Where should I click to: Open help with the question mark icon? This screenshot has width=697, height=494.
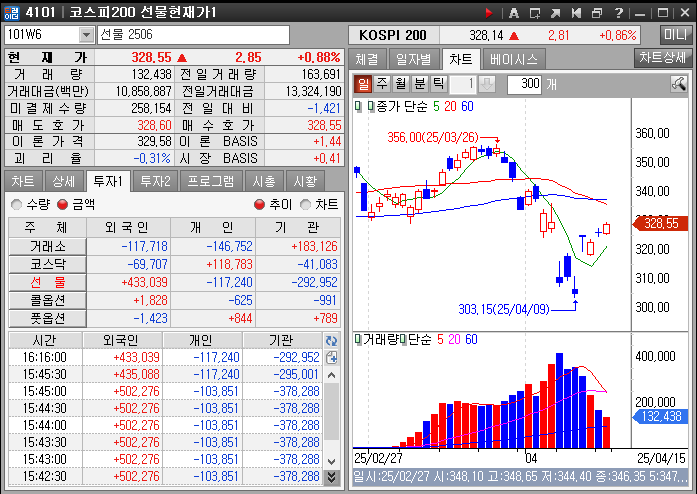pos(618,12)
